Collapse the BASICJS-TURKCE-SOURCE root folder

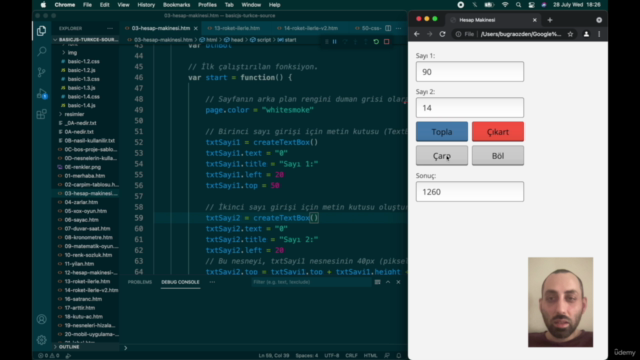86,40
